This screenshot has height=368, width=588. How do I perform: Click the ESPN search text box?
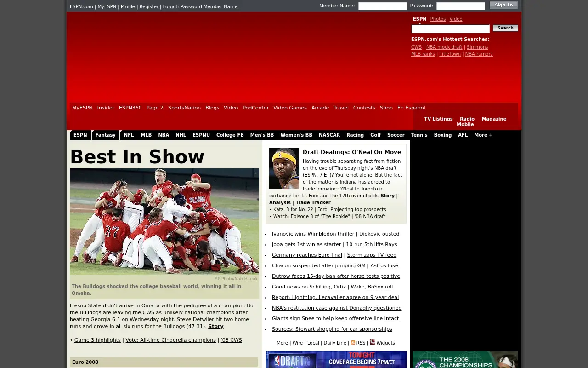point(450,29)
